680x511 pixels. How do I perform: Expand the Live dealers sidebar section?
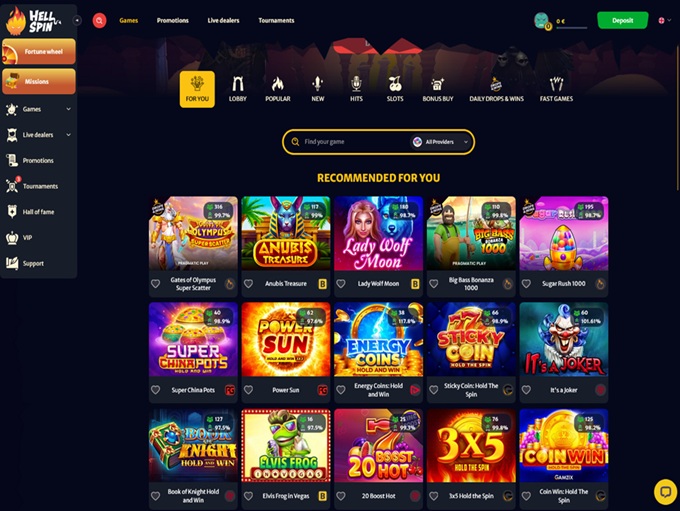pyautogui.click(x=69, y=135)
